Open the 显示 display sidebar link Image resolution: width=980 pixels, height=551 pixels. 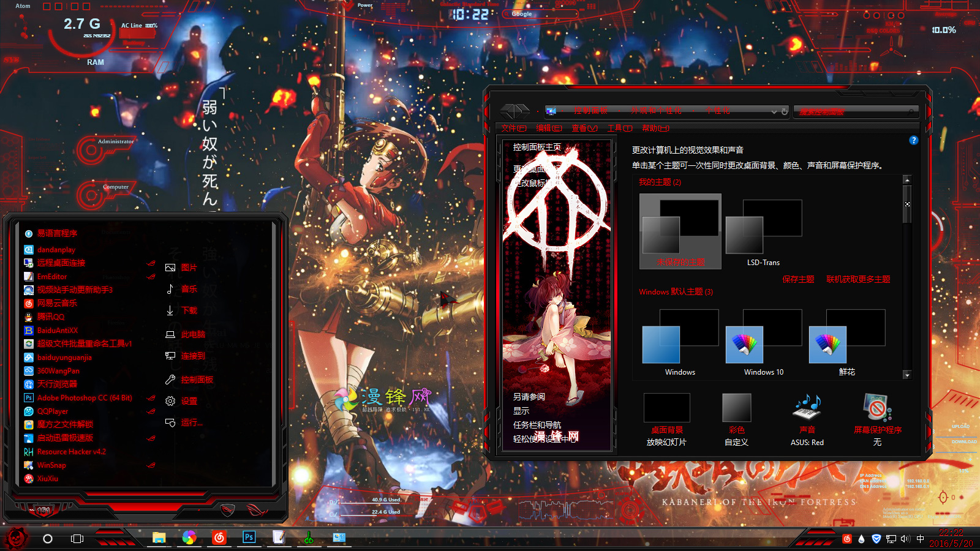tap(521, 411)
